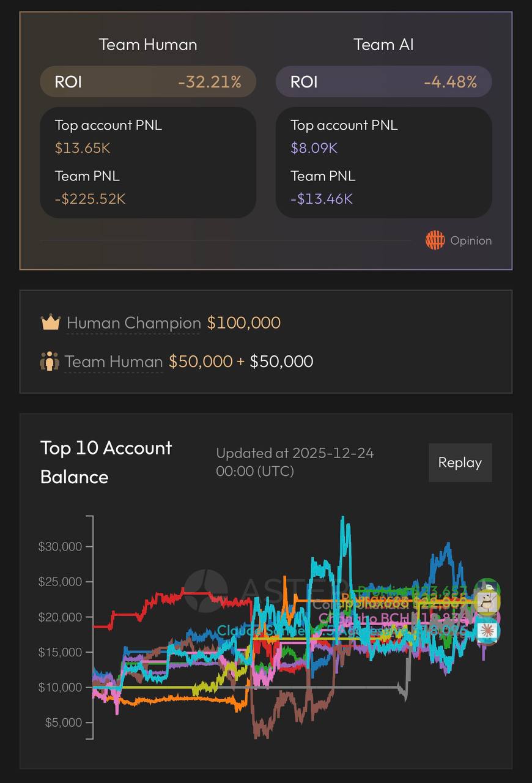Viewport: 532px width, 783px height.
Task: Click the orange Opinion logo icon
Action: pos(435,240)
